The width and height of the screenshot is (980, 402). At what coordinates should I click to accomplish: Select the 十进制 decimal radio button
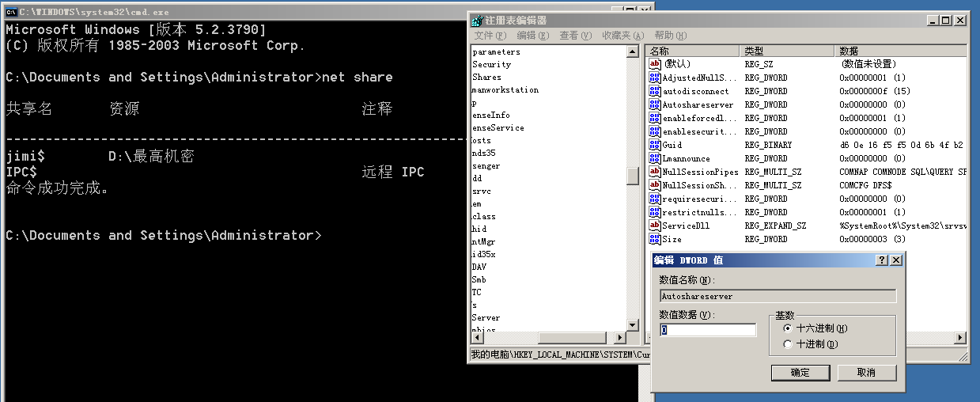coord(787,344)
